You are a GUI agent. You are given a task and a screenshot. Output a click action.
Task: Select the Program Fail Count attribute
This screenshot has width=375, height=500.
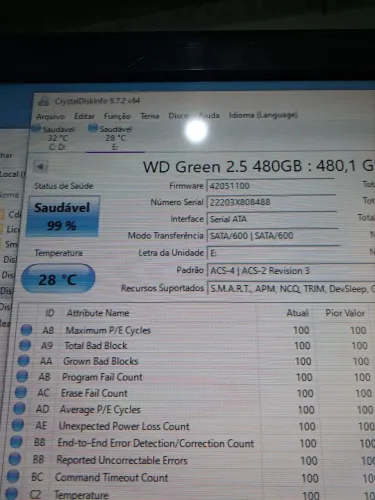click(102, 377)
